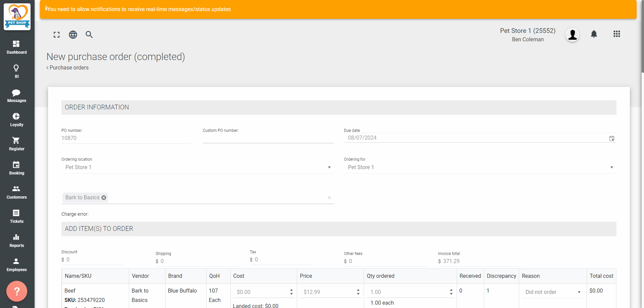
Task: Click the Blue Buffalo brand cell
Action: 182,291
